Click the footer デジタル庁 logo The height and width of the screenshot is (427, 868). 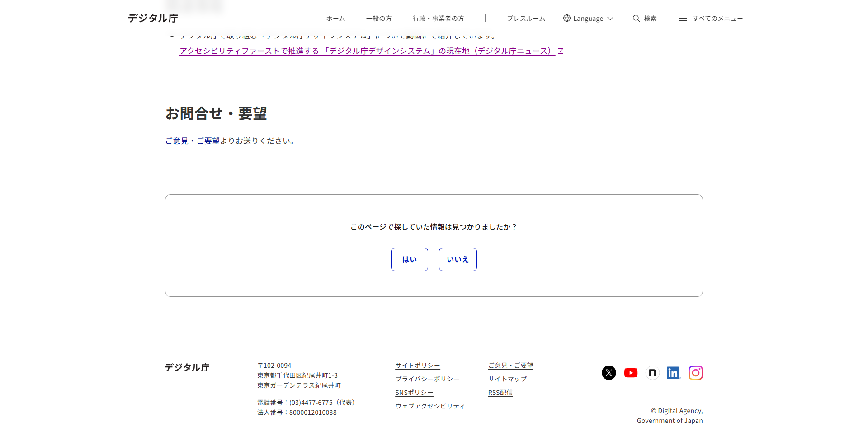pyautogui.click(x=187, y=367)
